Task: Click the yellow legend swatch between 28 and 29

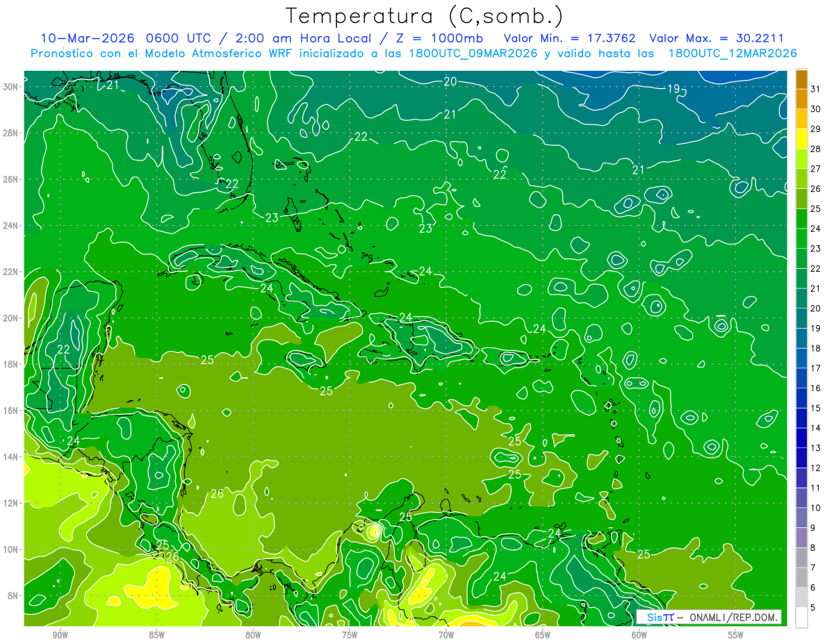Action: point(801,139)
